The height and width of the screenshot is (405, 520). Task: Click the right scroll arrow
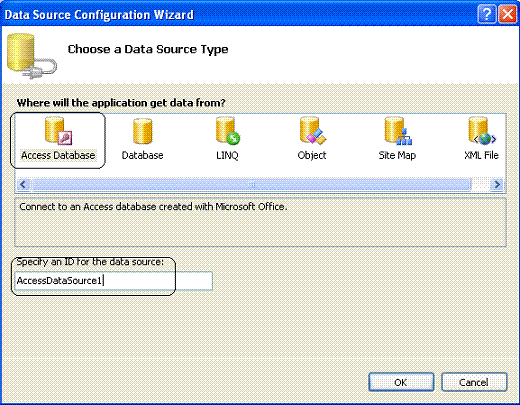coord(497,184)
